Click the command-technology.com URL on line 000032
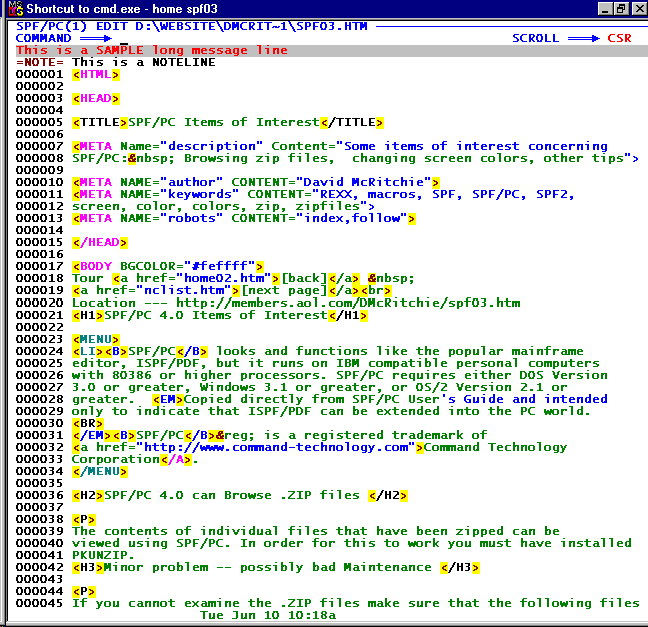Image resolution: width=648 pixels, height=627 pixels. tap(276, 447)
